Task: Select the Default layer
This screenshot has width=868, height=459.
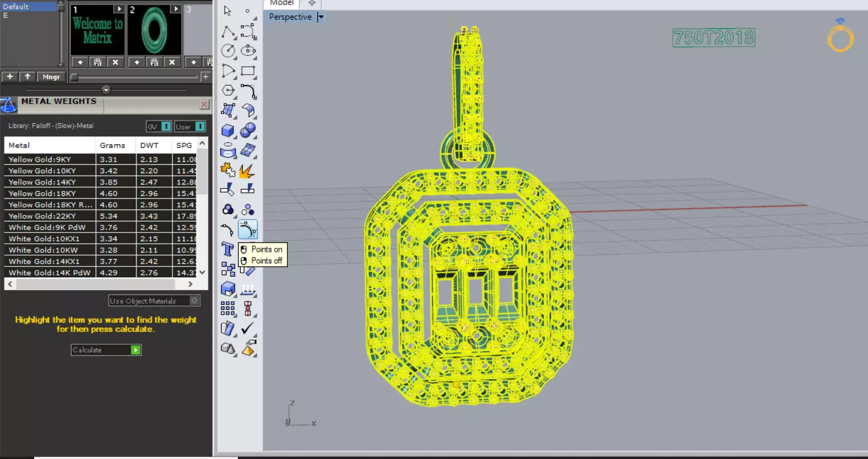Action: (29, 7)
